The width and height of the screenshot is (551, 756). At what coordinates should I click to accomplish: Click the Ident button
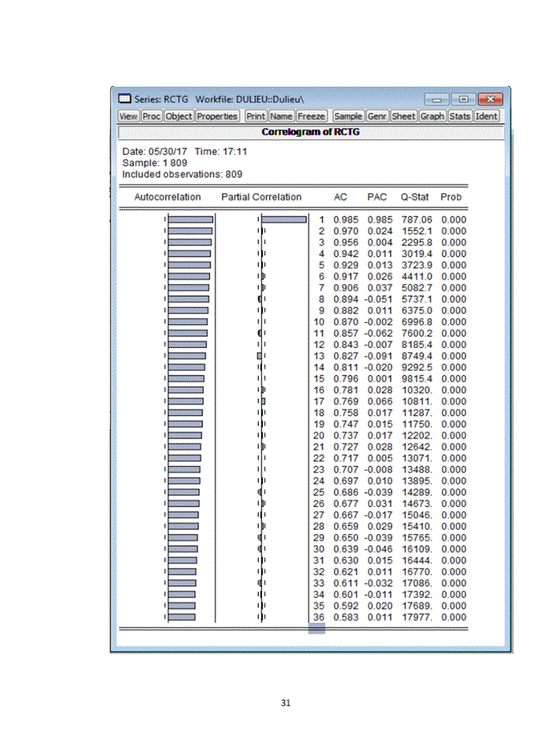coord(486,116)
